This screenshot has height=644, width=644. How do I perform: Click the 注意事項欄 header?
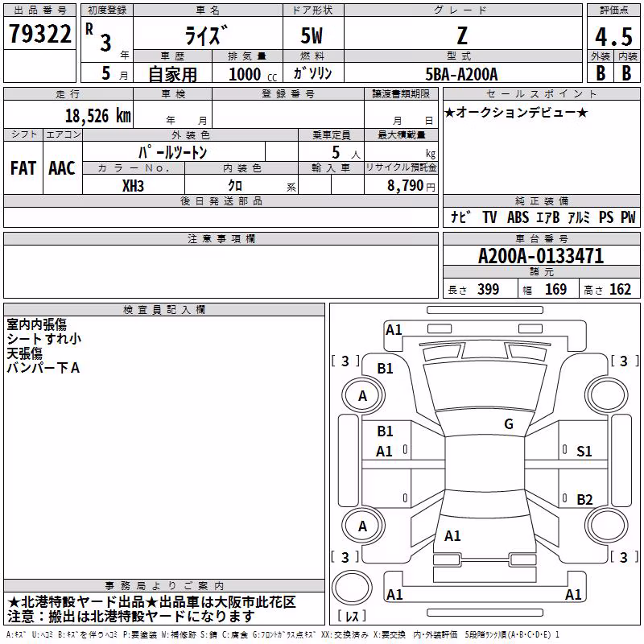click(221, 238)
